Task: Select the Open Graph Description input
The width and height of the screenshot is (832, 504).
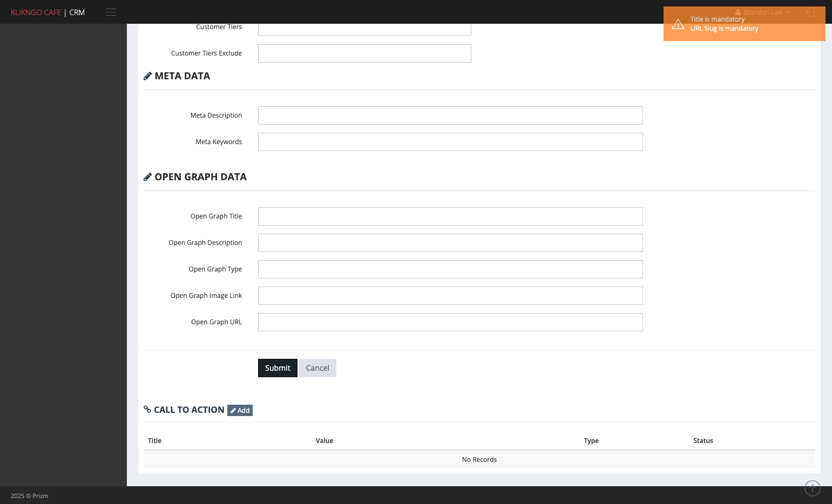Action: click(450, 243)
